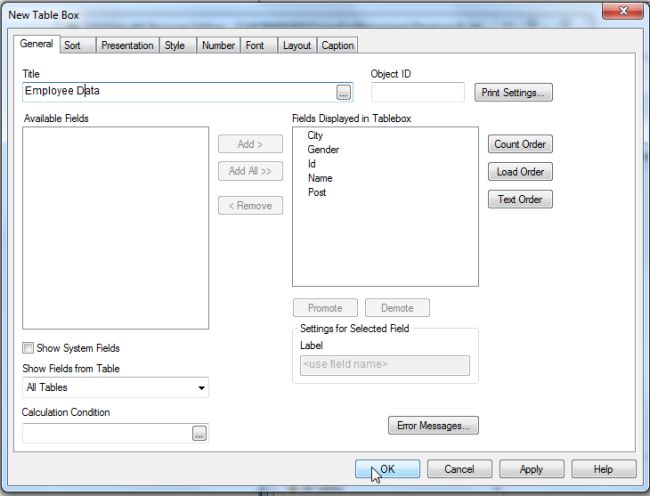
Task: Open the Title expression editor ellipsis button
Action: click(x=343, y=92)
